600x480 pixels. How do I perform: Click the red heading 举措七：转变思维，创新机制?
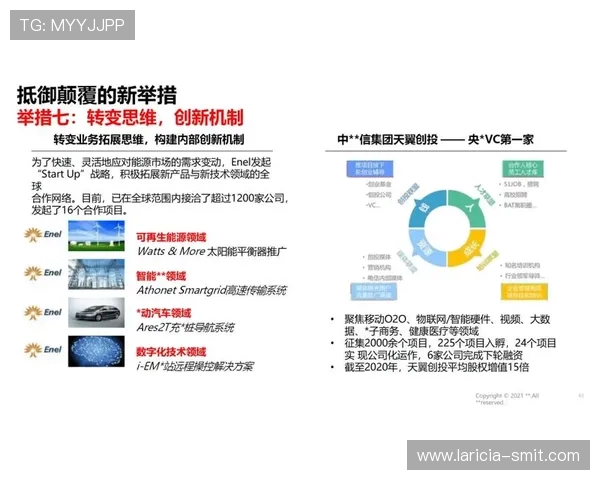(130, 118)
